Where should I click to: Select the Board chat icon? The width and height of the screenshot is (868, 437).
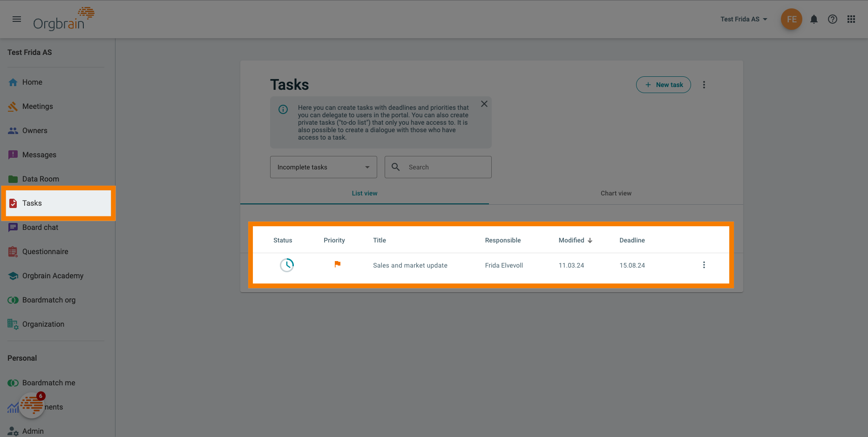pyautogui.click(x=13, y=227)
